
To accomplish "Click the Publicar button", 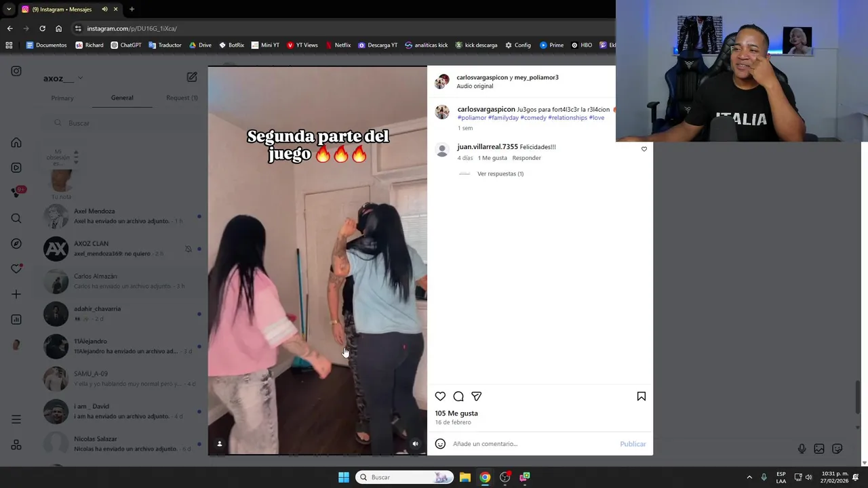I will pyautogui.click(x=633, y=444).
